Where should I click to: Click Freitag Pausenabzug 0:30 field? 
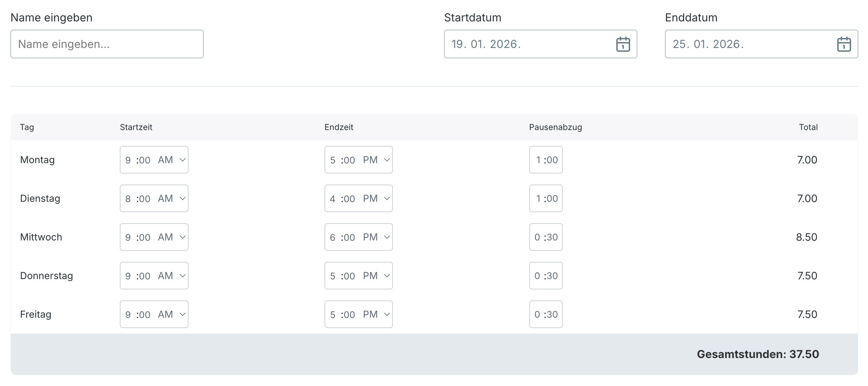546,314
